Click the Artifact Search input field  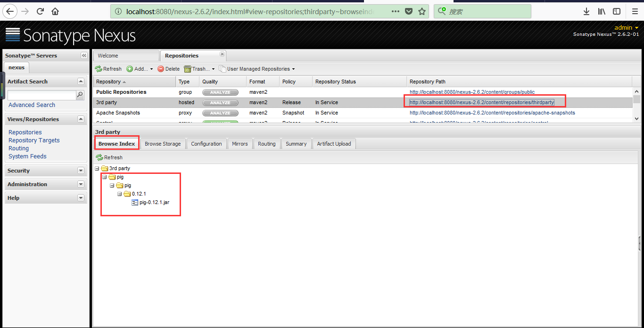[x=41, y=95]
